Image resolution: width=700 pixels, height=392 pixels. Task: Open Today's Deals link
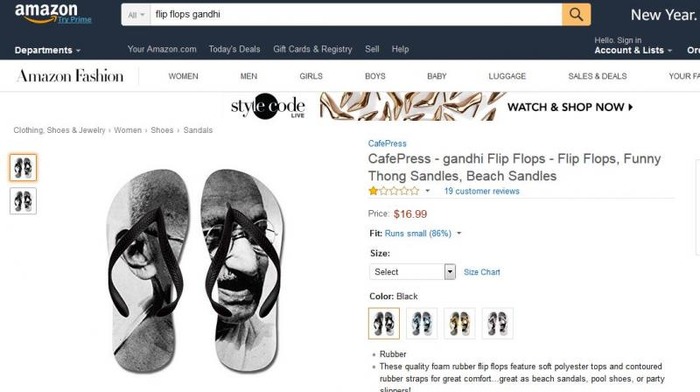[x=234, y=49]
